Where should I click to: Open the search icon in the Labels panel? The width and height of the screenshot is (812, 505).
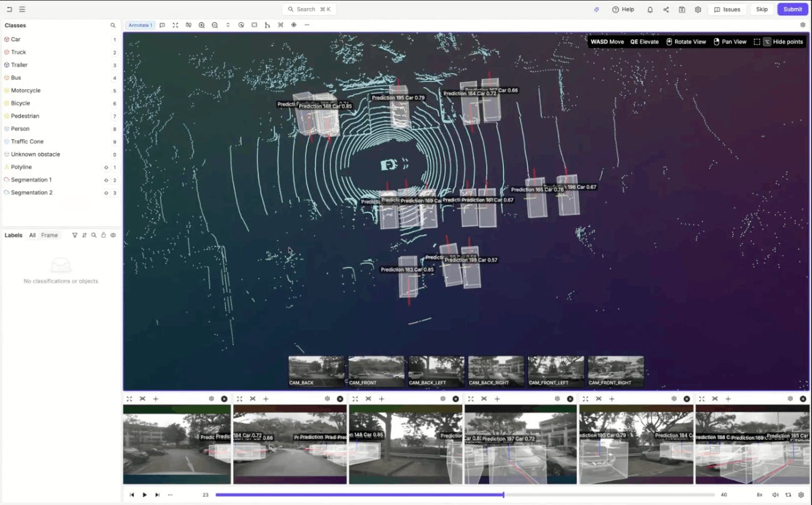(94, 235)
